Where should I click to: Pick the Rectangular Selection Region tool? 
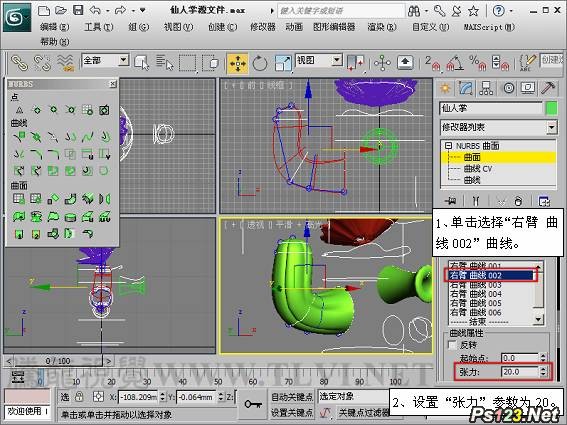coord(188,62)
